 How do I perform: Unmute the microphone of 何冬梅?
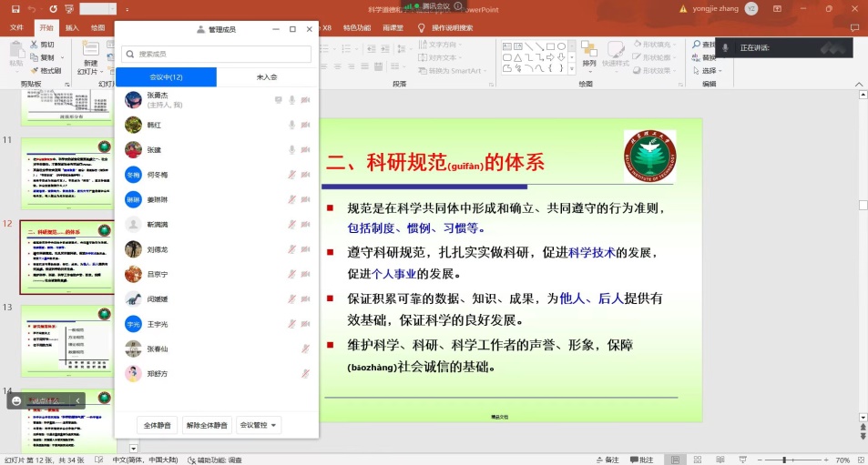[292, 174]
